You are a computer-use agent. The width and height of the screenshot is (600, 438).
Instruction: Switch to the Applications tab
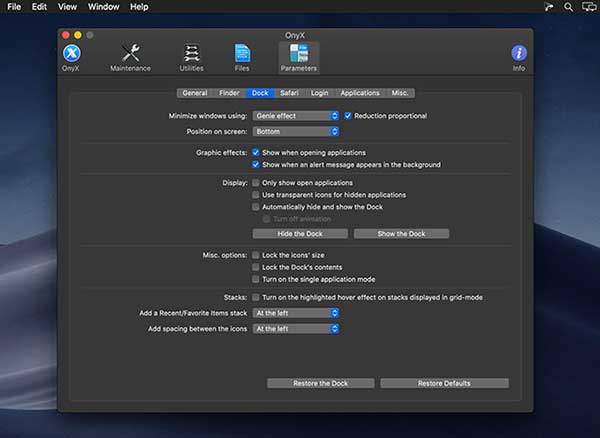click(x=360, y=93)
